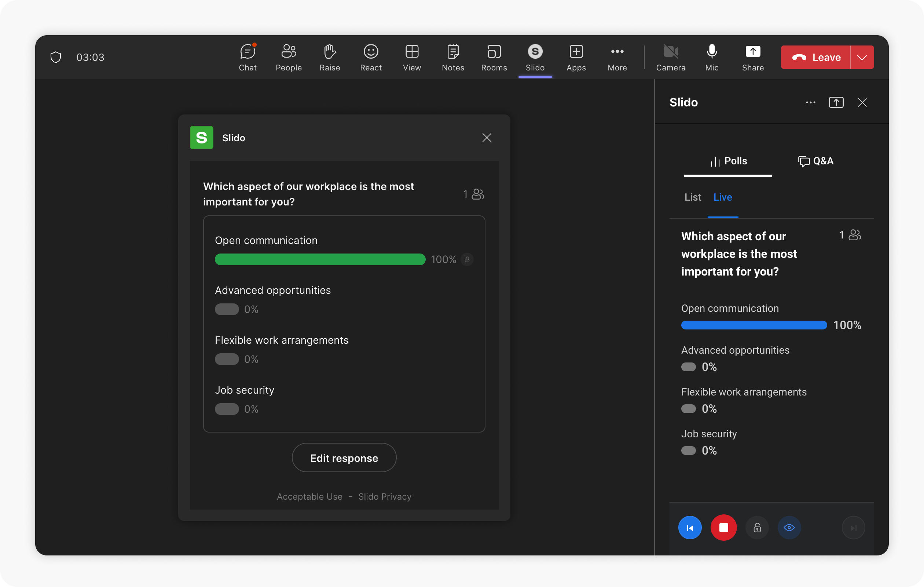This screenshot has width=924, height=587.
Task: Toggle poll results visibility eye icon
Action: coord(789,528)
